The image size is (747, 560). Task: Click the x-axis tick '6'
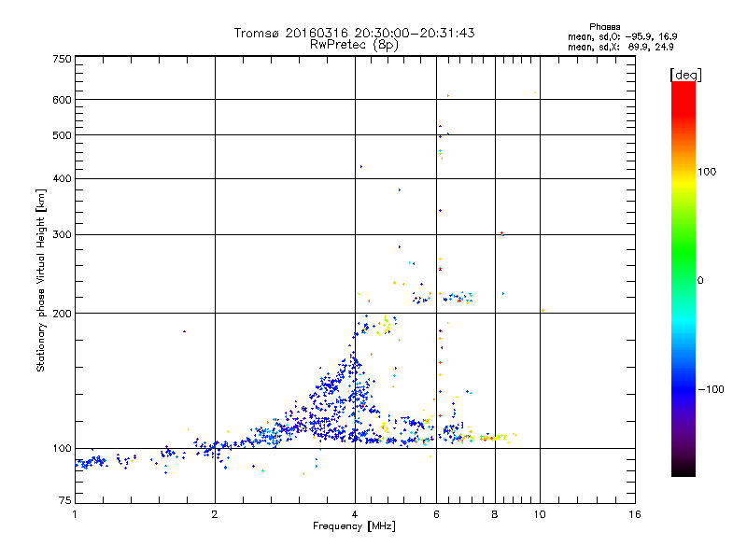pyautogui.click(x=436, y=514)
